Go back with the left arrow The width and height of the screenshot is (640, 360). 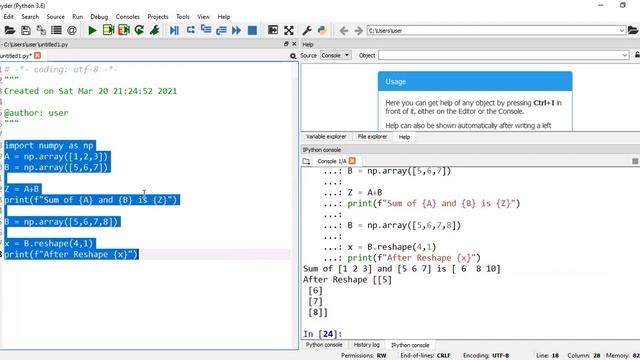click(344, 31)
